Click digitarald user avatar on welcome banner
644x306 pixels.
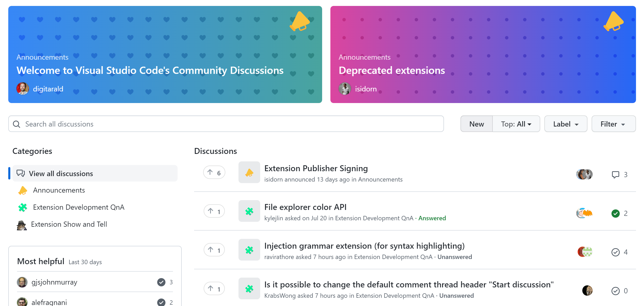coord(22,89)
